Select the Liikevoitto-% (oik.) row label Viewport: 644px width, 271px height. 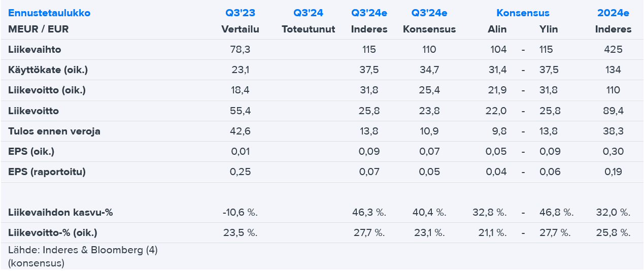coord(53,233)
